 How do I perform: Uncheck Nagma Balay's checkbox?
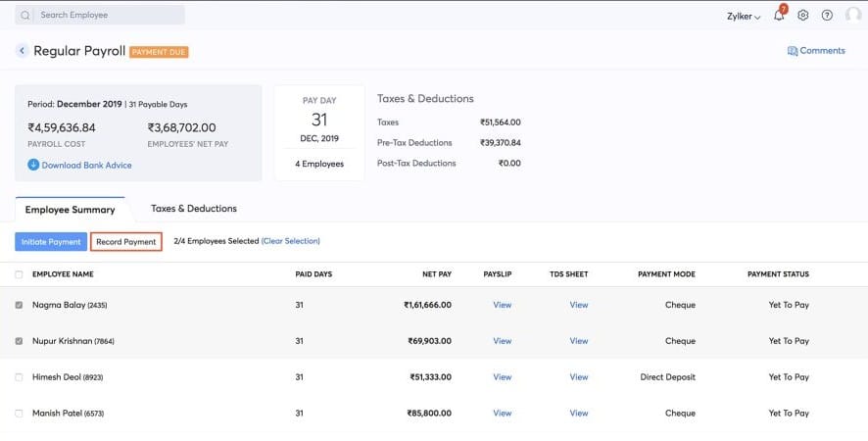(x=19, y=305)
